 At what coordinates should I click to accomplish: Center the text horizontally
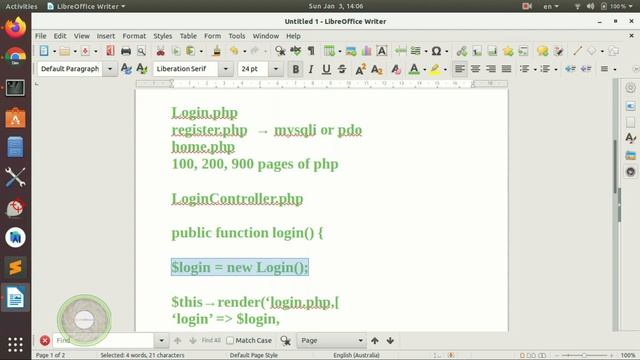[x=475, y=69]
